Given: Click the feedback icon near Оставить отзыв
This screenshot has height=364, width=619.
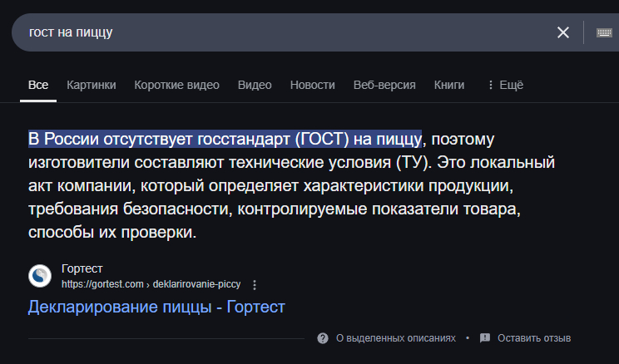Looking at the screenshot, I should (484, 338).
